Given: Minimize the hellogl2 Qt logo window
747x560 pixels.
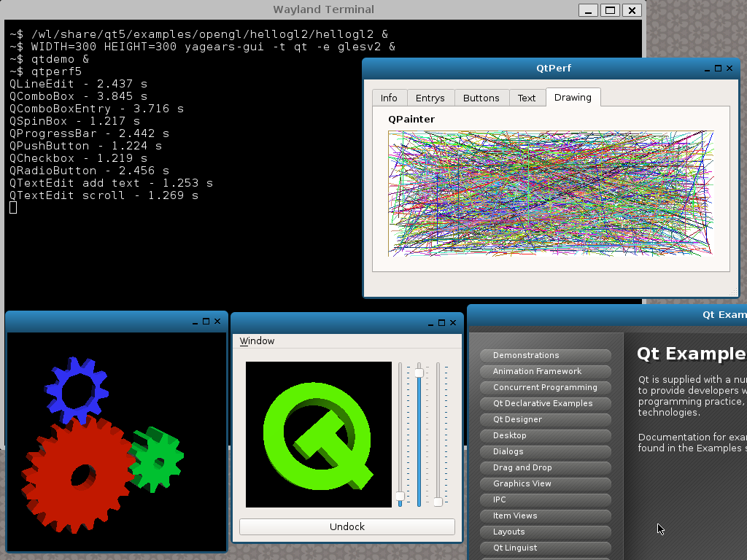Looking at the screenshot, I should coord(430,323).
